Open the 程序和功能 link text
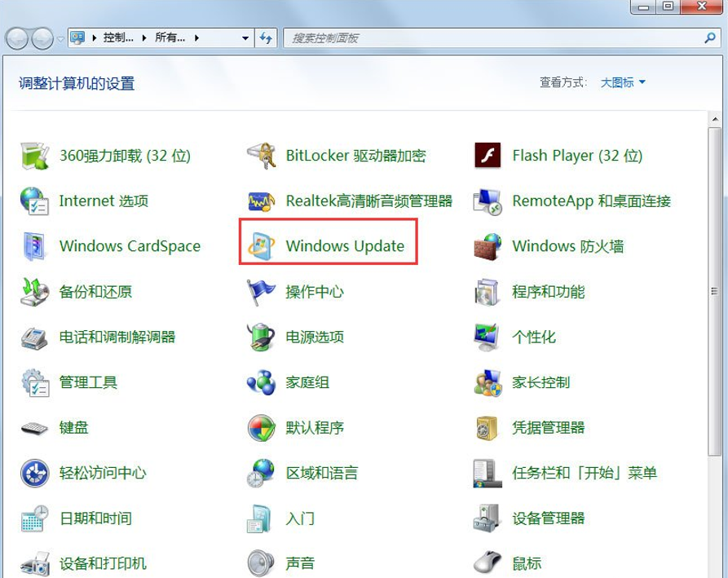 pos(549,292)
